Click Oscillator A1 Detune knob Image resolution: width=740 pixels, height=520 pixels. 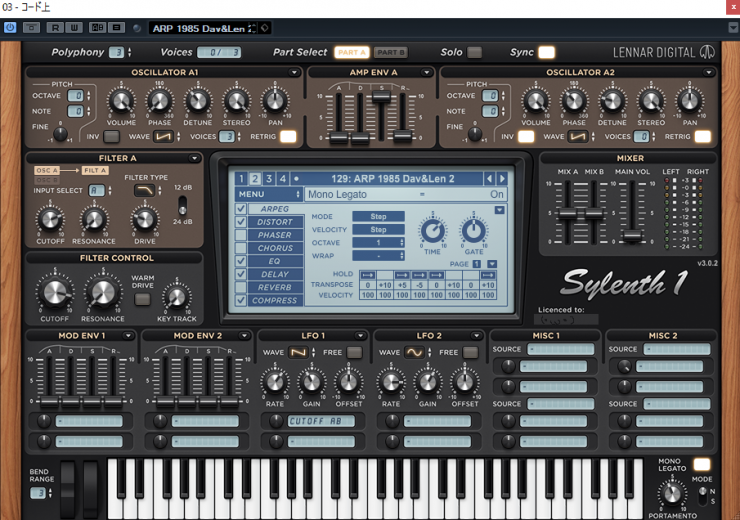[198, 101]
